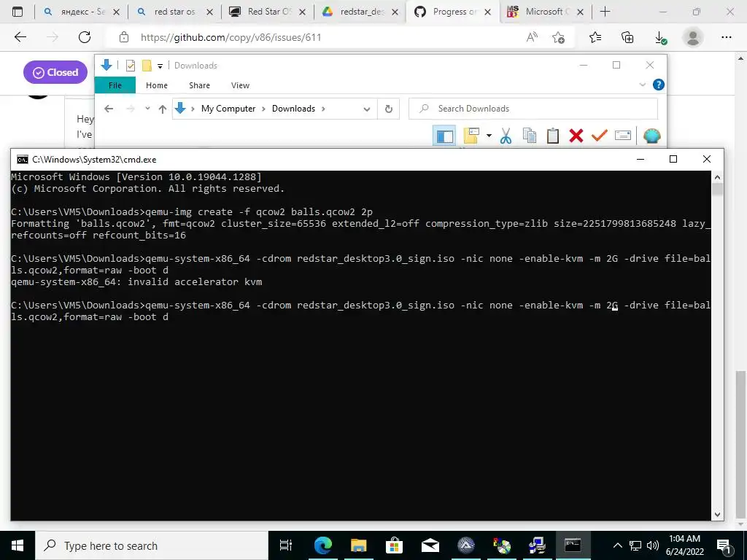Open the Home ribbon tab
Viewport: 747px width, 560px height.
(x=157, y=85)
